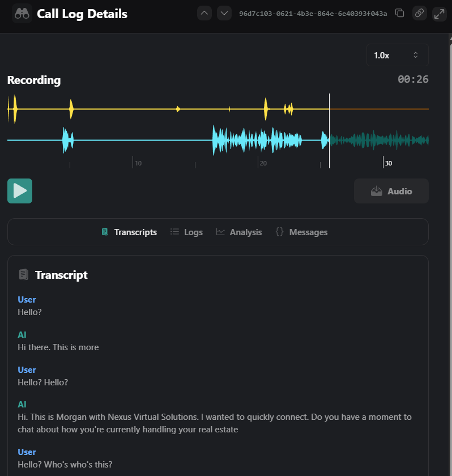Click the Call Log Details title
The width and height of the screenshot is (452, 476).
pos(82,14)
